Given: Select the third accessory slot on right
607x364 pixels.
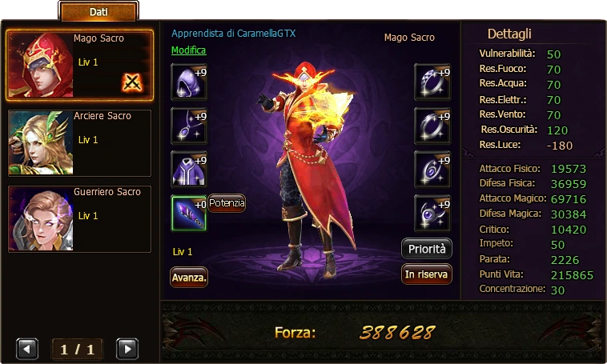Looking at the screenshot, I should click(x=432, y=170).
